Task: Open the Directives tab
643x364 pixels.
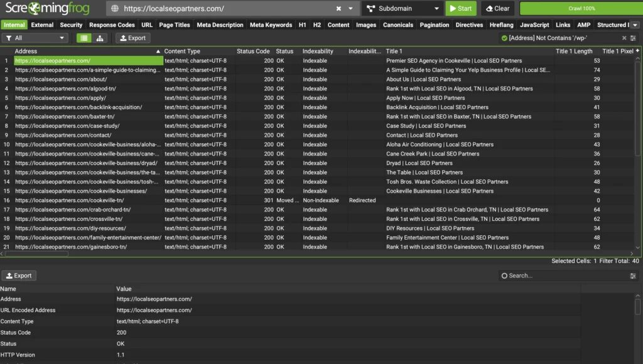Action: coord(469,24)
